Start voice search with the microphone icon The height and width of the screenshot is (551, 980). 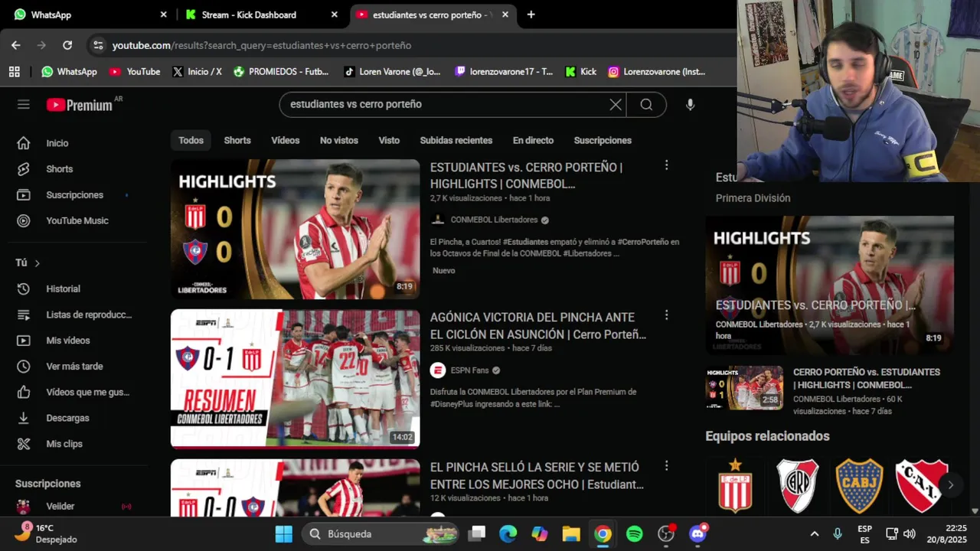690,105
